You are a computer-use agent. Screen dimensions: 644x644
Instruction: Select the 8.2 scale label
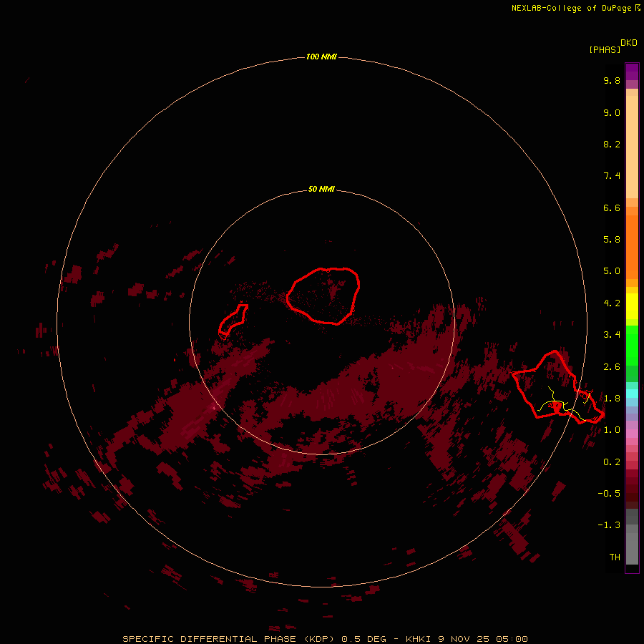612,144
